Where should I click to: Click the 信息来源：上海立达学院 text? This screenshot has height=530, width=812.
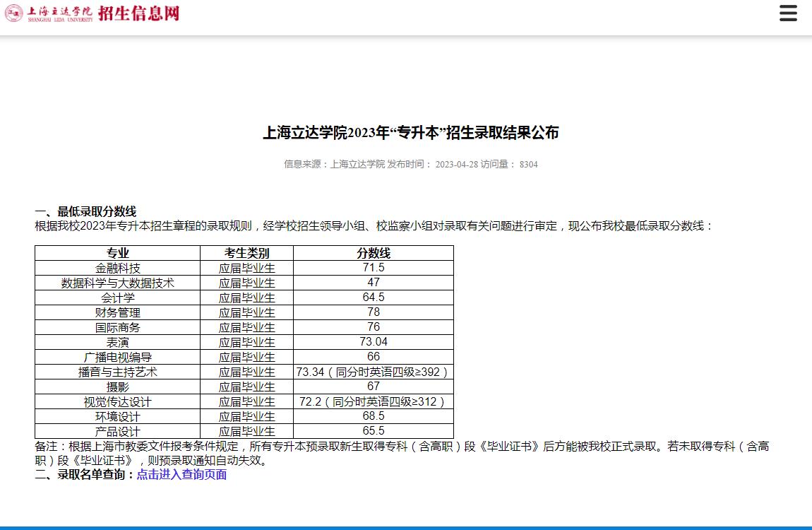pyautogui.click(x=335, y=164)
